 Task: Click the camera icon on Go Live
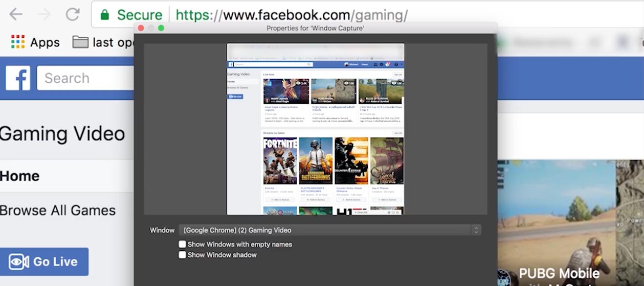tap(18, 262)
